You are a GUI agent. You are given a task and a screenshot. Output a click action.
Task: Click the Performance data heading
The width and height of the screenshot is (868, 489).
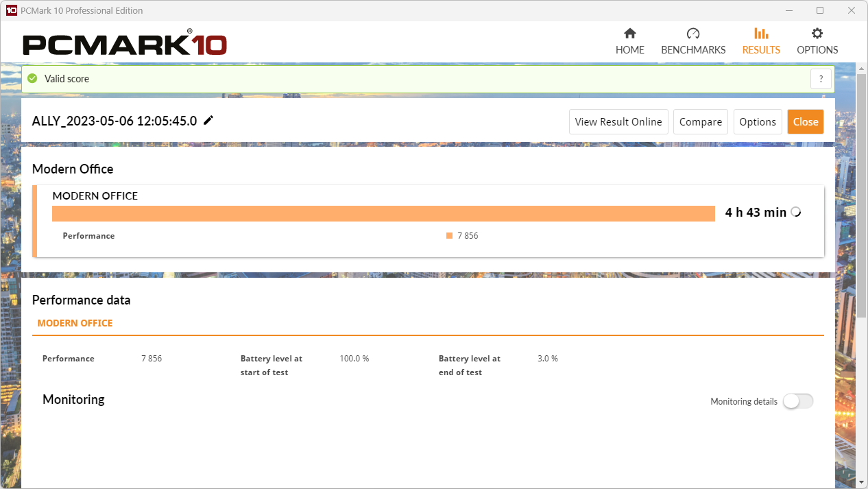tap(81, 300)
